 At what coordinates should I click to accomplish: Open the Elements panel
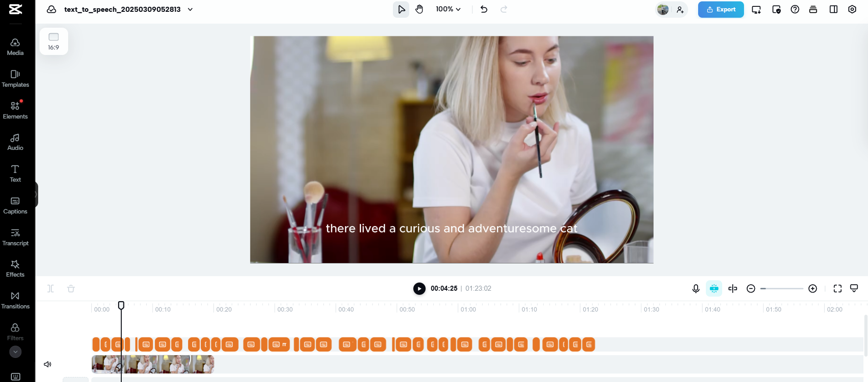(x=15, y=110)
